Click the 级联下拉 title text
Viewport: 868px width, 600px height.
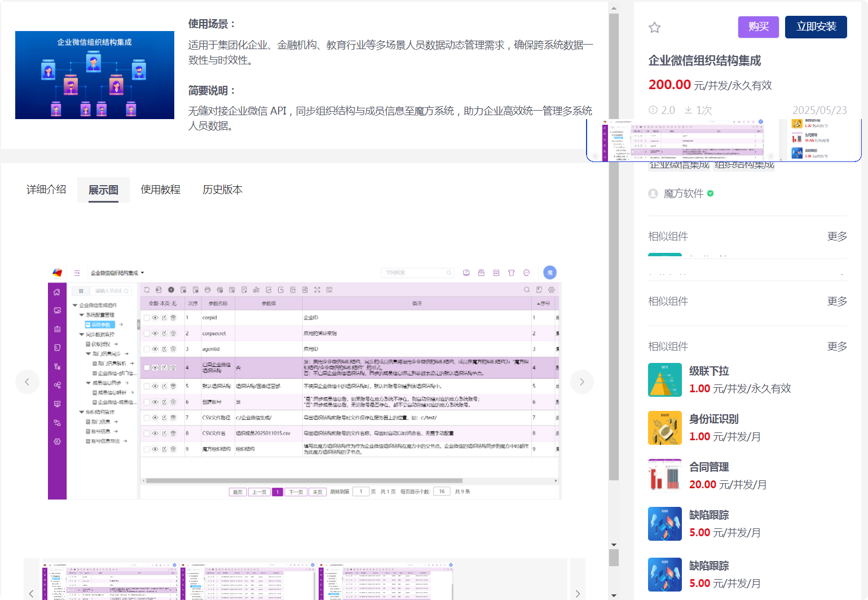(709, 371)
